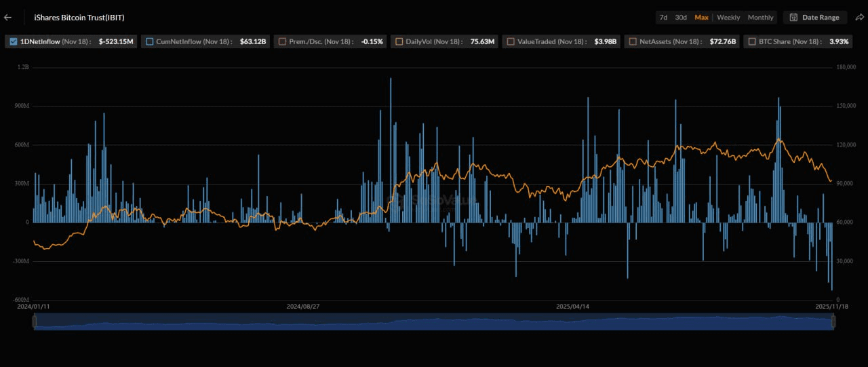Enable the ValueTraded series checkbox
The height and width of the screenshot is (367, 868).
tap(511, 41)
